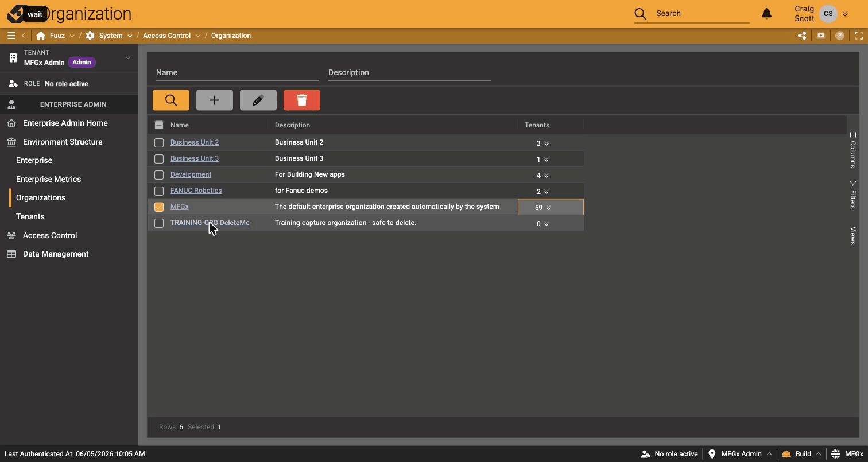Open the Development organization link

click(191, 174)
